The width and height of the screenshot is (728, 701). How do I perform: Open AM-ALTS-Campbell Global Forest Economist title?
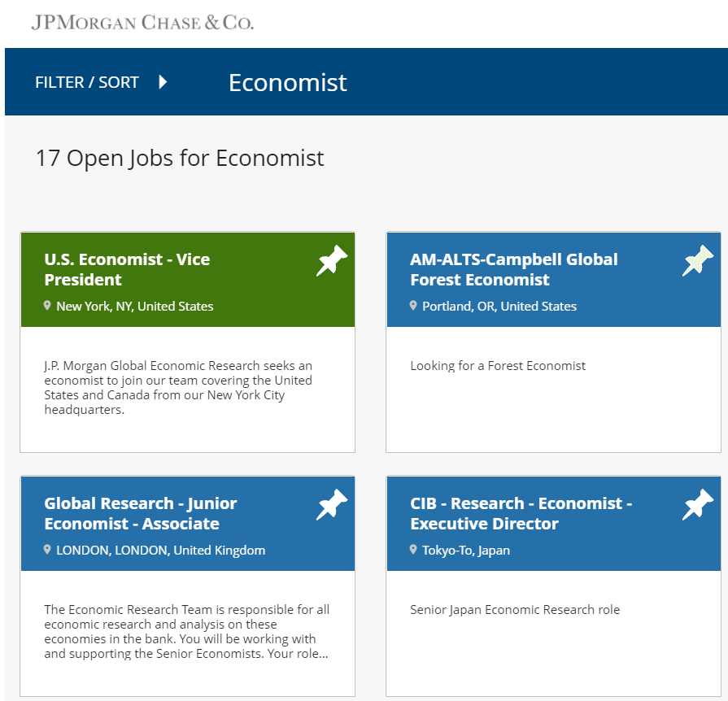point(513,269)
